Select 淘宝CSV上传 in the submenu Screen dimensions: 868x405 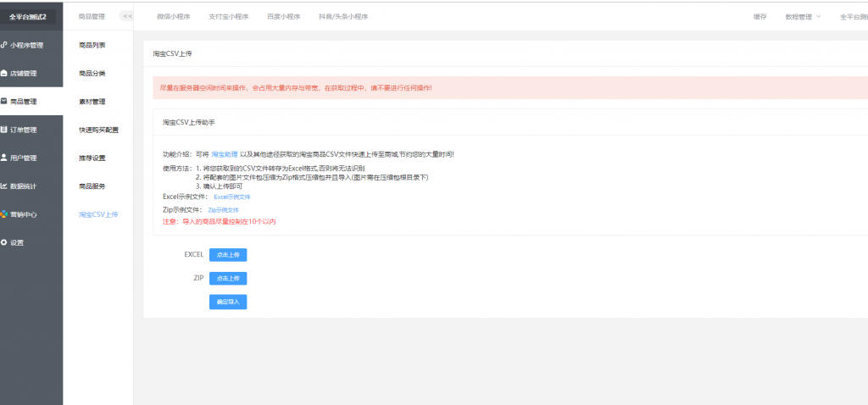98,214
